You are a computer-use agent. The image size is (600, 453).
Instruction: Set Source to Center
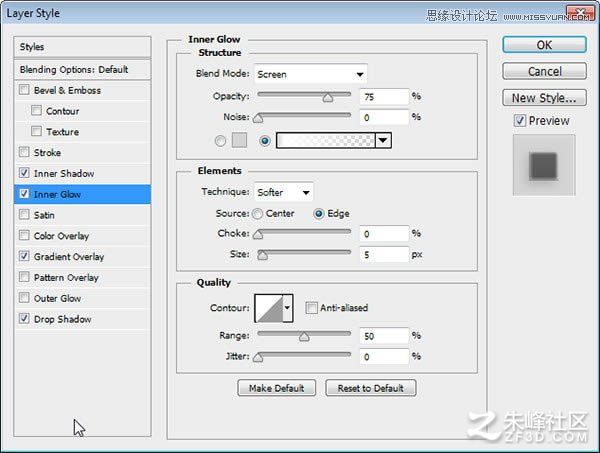pyautogui.click(x=258, y=213)
